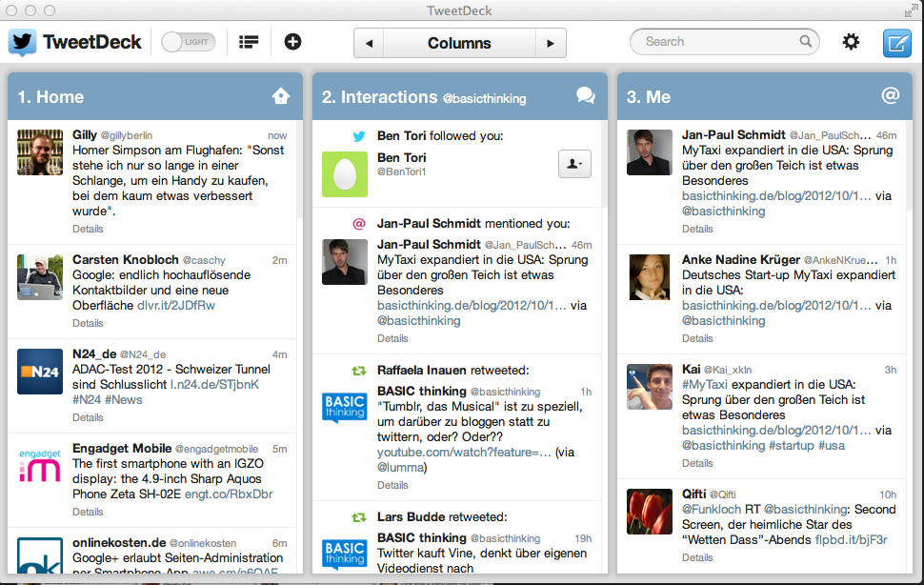Open the column list icon
This screenshot has height=585, width=924.
pos(249,42)
